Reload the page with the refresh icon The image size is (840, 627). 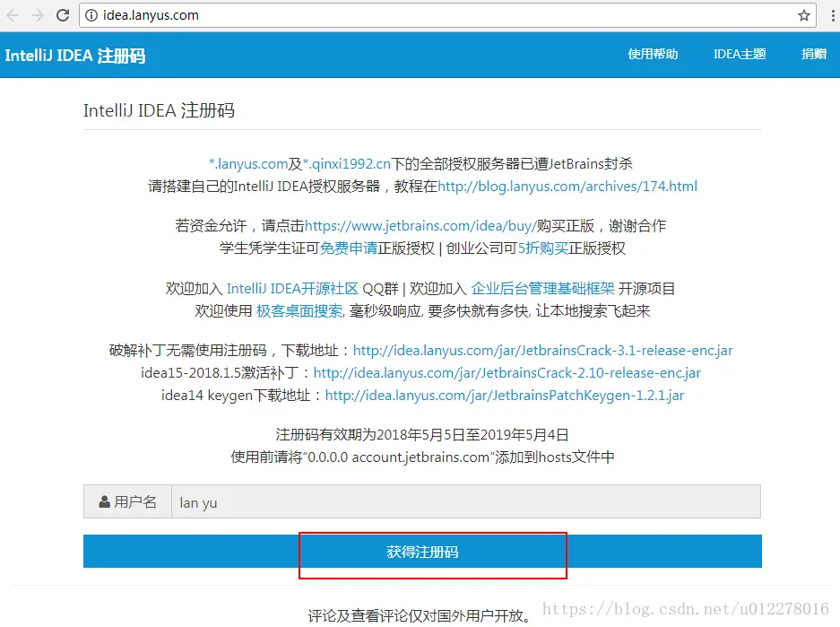pos(63,15)
